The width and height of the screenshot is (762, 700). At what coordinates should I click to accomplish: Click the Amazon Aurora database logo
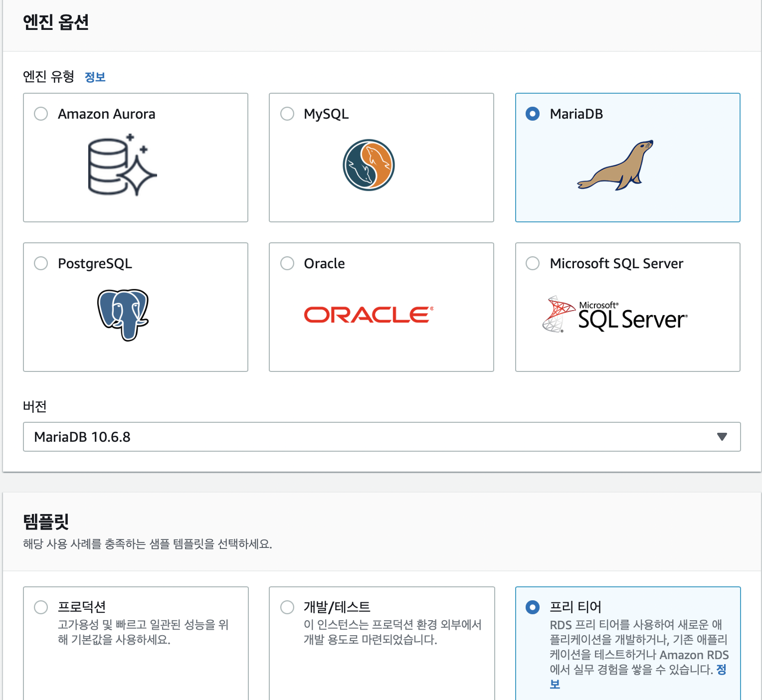[123, 165]
